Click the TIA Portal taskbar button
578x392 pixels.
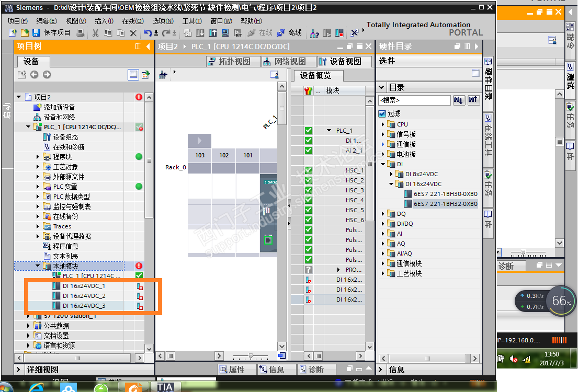[165, 387]
